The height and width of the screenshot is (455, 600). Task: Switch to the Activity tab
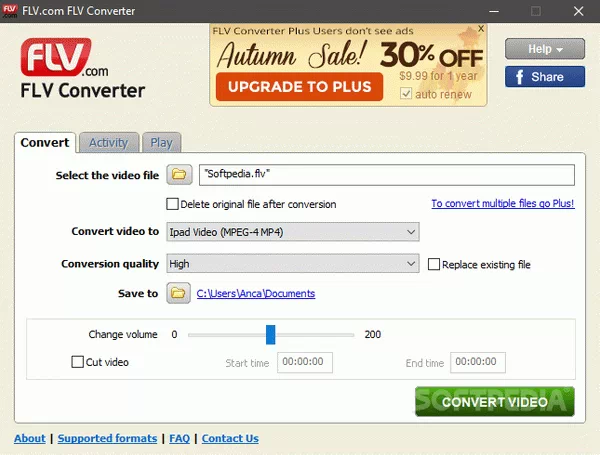(x=109, y=143)
